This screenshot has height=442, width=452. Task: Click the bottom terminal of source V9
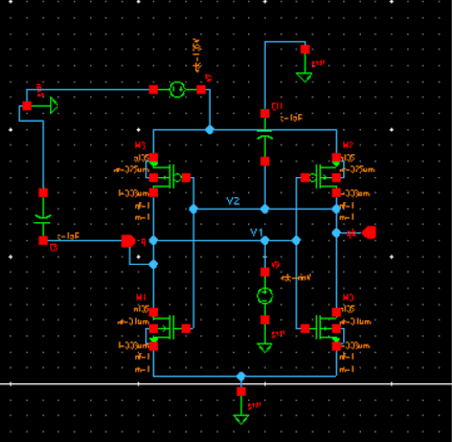pyautogui.click(x=265, y=320)
